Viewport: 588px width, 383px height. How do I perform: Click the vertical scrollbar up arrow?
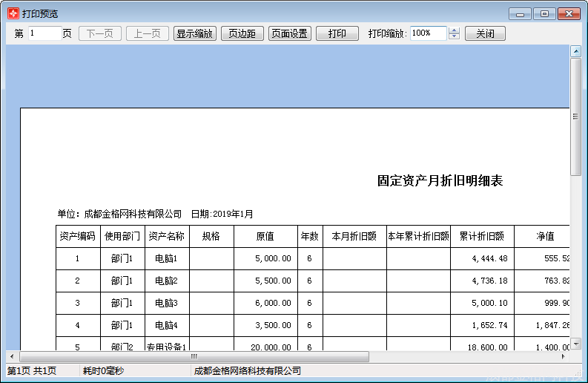click(x=575, y=51)
